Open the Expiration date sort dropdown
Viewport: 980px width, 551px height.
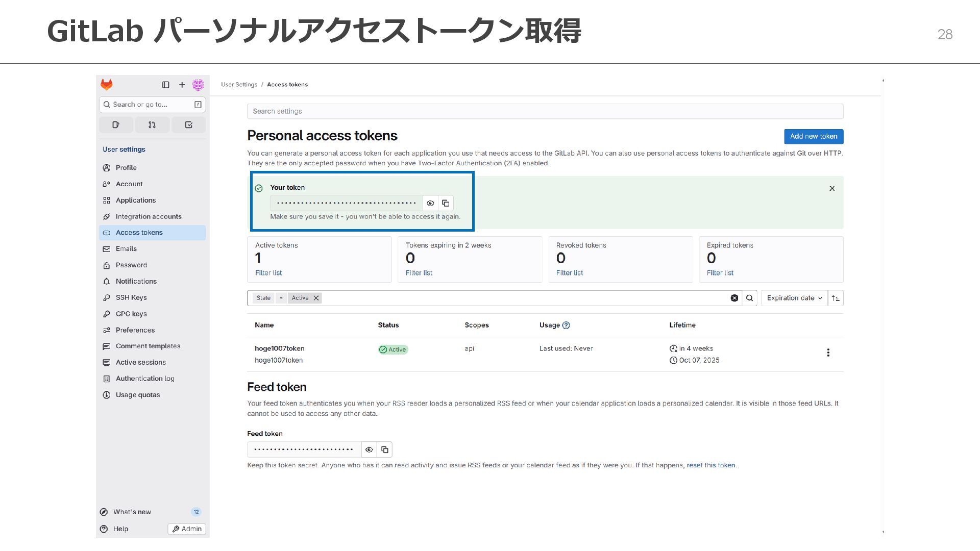click(794, 298)
